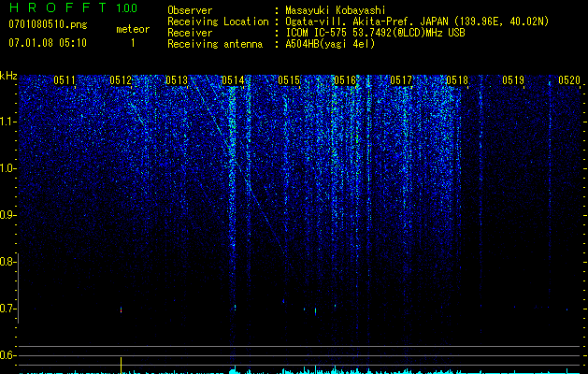Click the yellow meteor detection spike at 0512

[x=121, y=365]
